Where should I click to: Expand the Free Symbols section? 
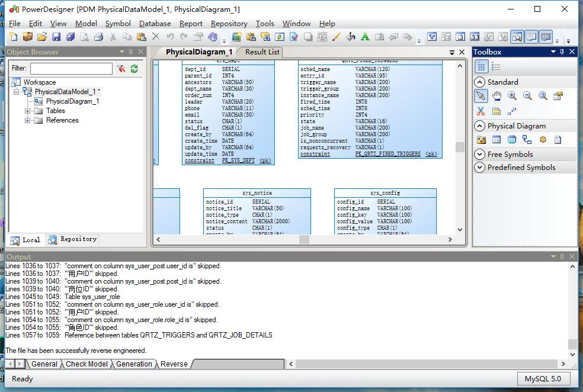click(480, 154)
